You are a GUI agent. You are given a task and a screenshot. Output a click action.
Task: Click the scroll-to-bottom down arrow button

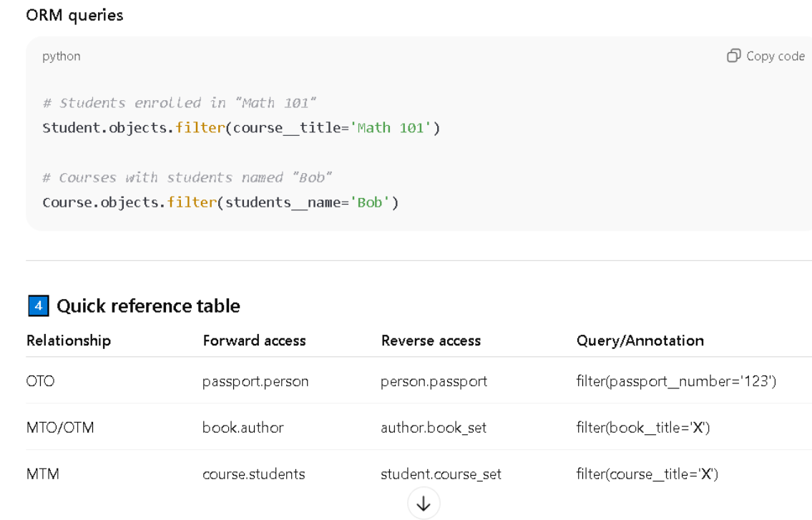[424, 504]
